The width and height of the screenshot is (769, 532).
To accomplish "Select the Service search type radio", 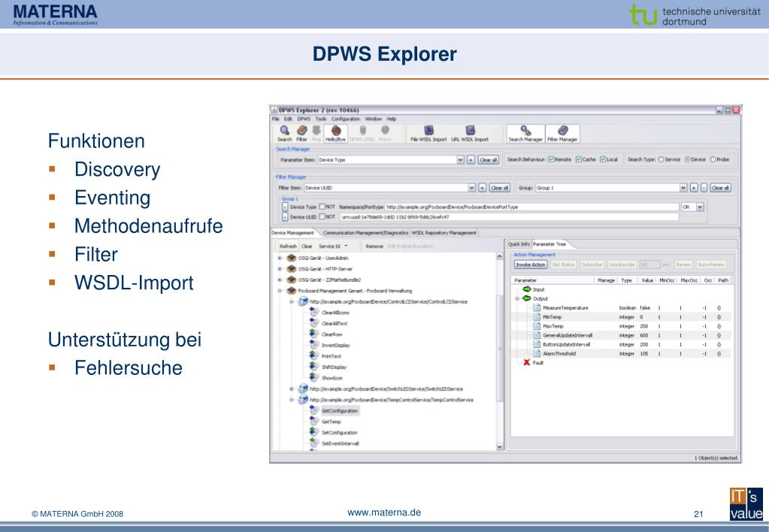I will pos(661,159).
